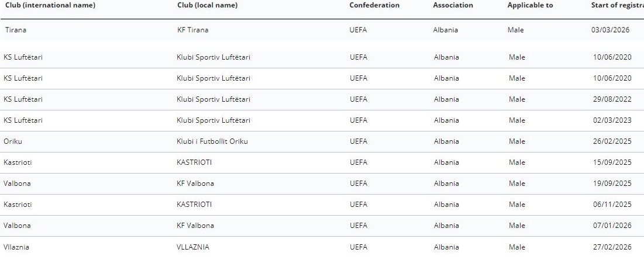Click Kastrioti's 15/09/2025 registration date
The height and width of the screenshot is (263, 644).
tap(612, 162)
